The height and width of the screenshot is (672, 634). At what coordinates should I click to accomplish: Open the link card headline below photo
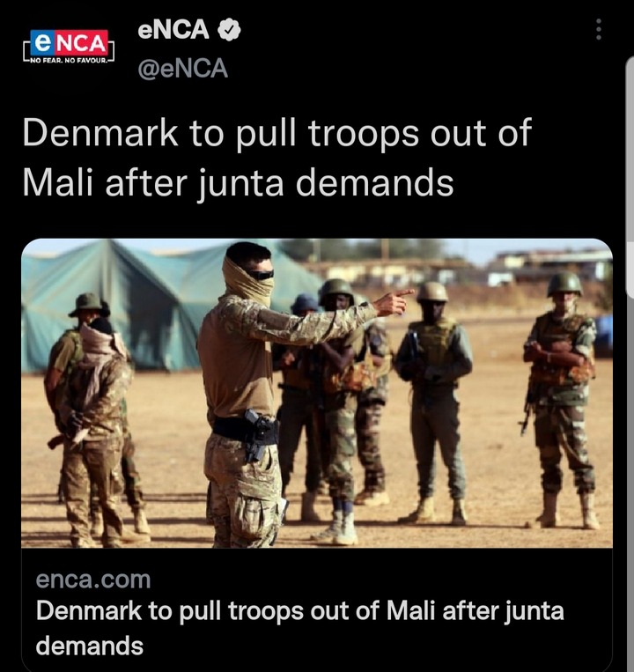coord(300,628)
